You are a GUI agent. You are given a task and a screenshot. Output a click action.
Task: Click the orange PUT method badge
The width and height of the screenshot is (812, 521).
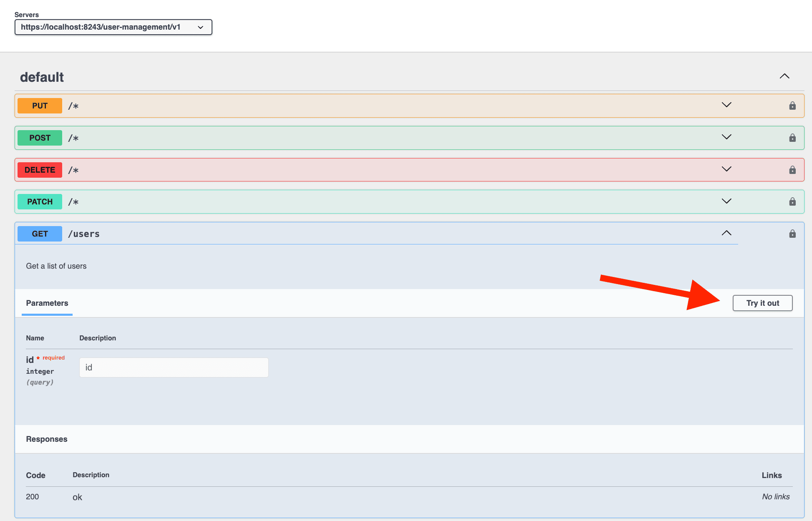pyautogui.click(x=39, y=106)
